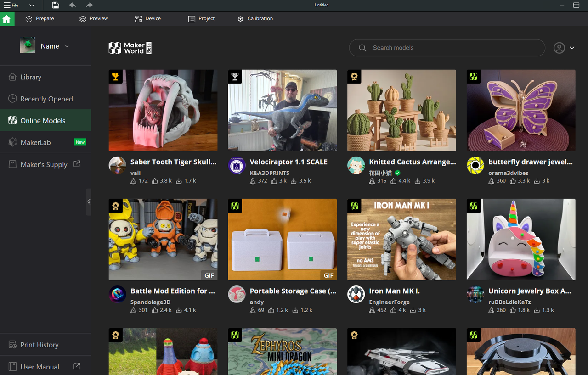Click the silver trophy badge on Velociraptor thumbnail
Screen dimensions: 588x375
coord(235,77)
